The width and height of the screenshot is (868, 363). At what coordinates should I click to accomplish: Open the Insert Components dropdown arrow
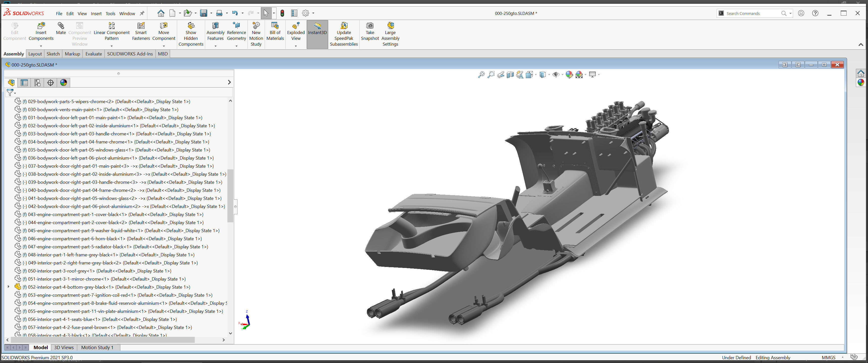click(41, 46)
